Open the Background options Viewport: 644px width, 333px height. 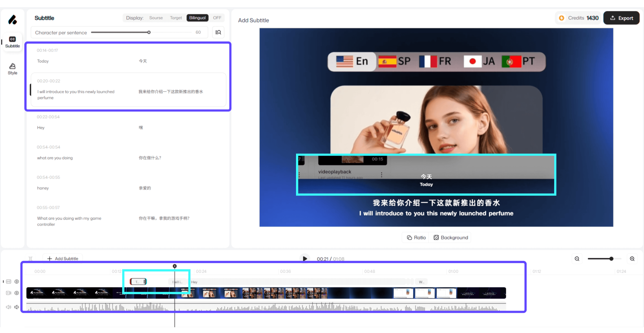tap(451, 238)
